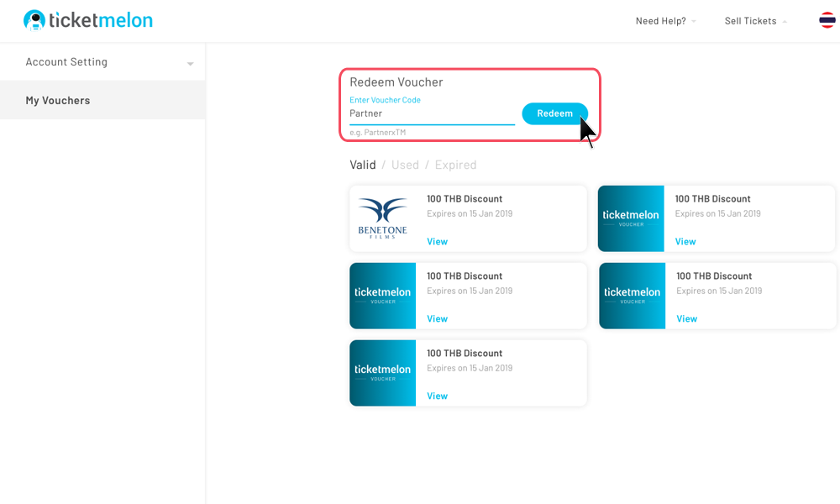
Task: Click the middle-right ticketmelon voucher image
Action: [x=633, y=296]
